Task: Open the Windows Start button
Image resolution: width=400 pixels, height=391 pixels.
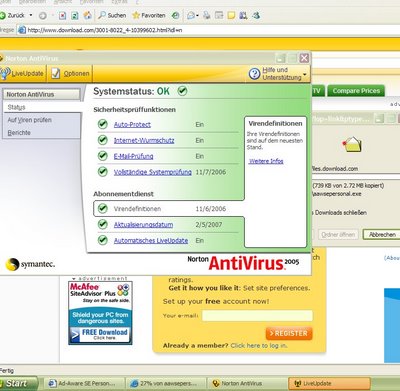Action: point(19,383)
